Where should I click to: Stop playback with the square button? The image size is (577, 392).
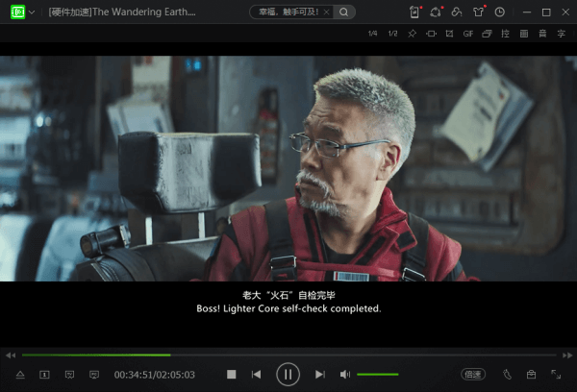[231, 375]
